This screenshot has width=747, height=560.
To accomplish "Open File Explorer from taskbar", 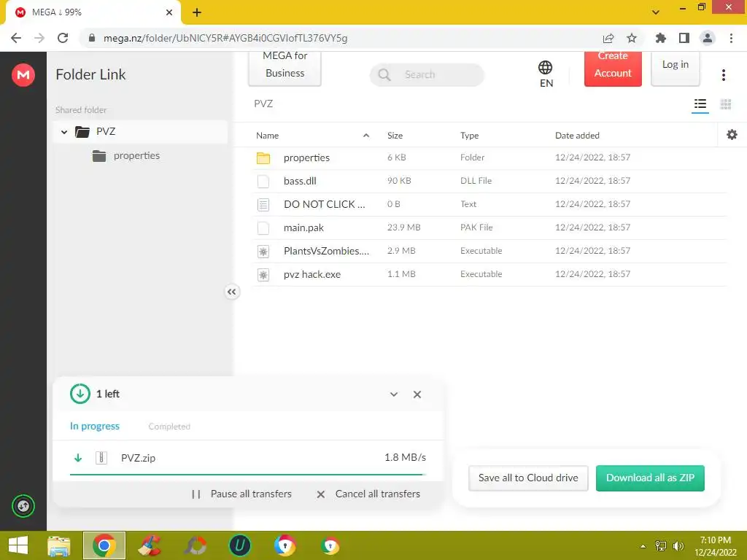I will click(59, 545).
